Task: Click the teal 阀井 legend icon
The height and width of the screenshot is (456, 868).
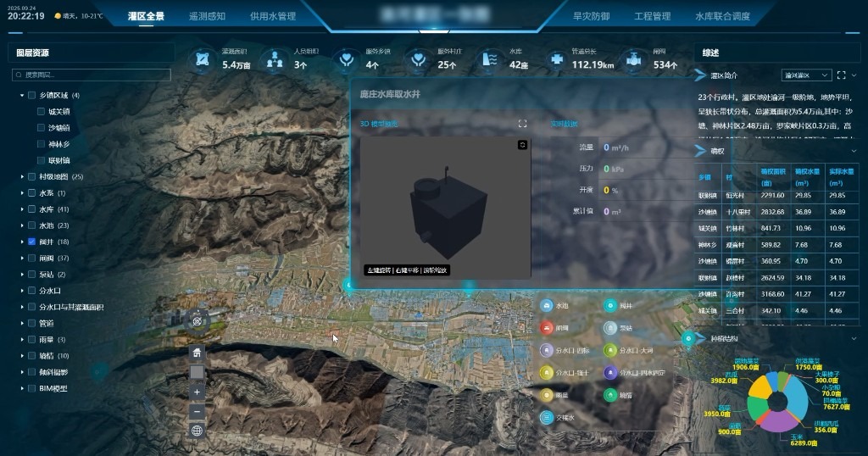Action: coord(610,305)
